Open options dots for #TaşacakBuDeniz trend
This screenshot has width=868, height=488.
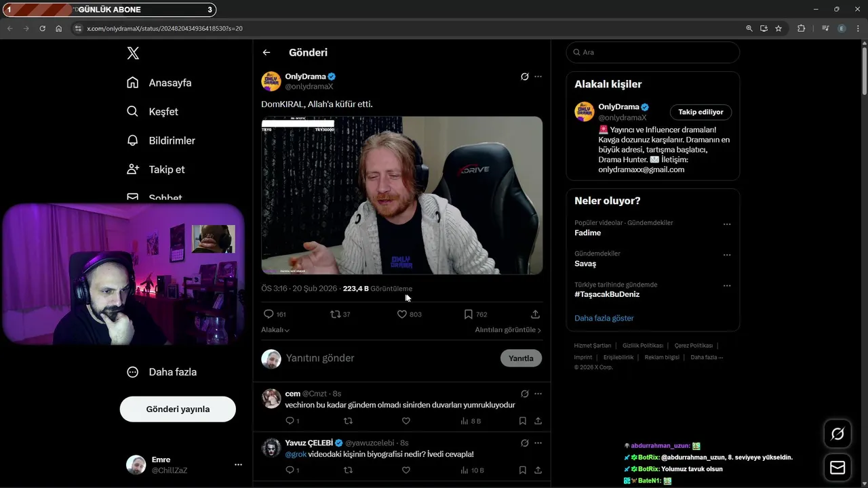pos(727,285)
